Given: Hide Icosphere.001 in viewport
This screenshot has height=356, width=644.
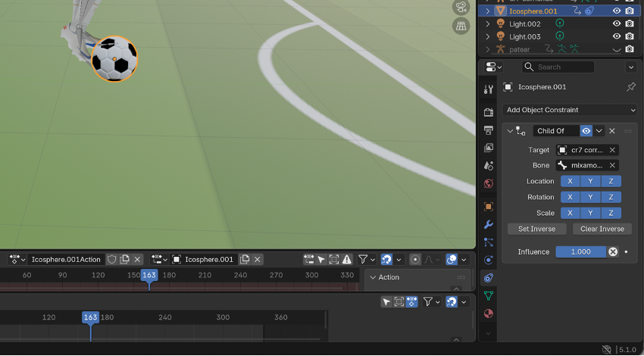Looking at the screenshot, I should 617,11.
